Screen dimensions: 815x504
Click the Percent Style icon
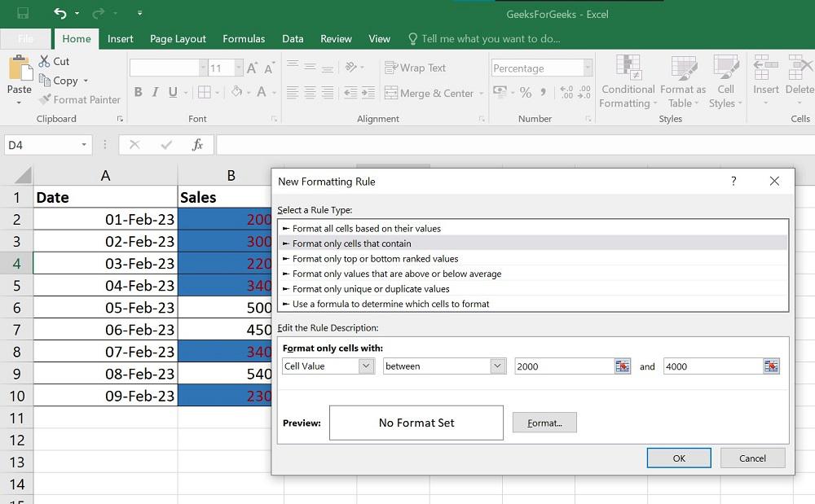pos(526,92)
